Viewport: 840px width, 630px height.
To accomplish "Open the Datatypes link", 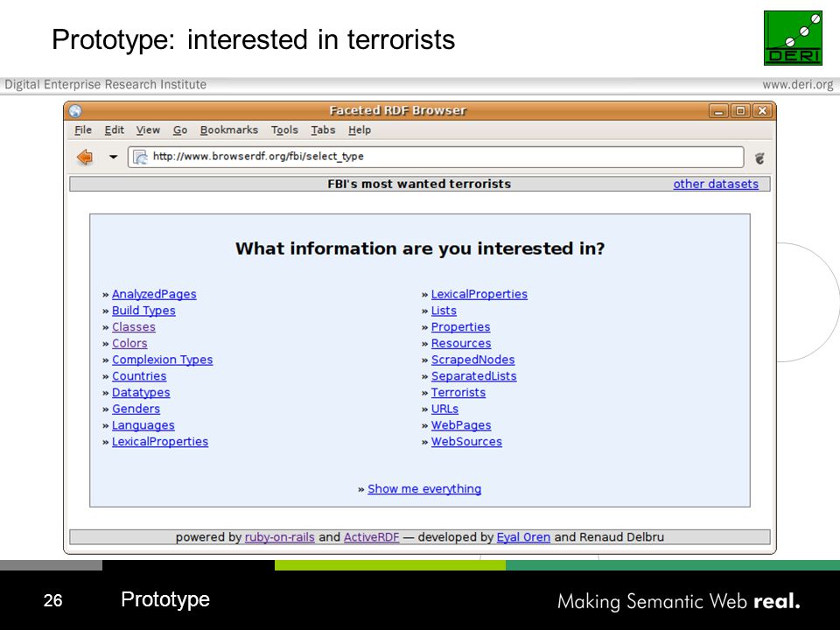I will click(x=141, y=393).
